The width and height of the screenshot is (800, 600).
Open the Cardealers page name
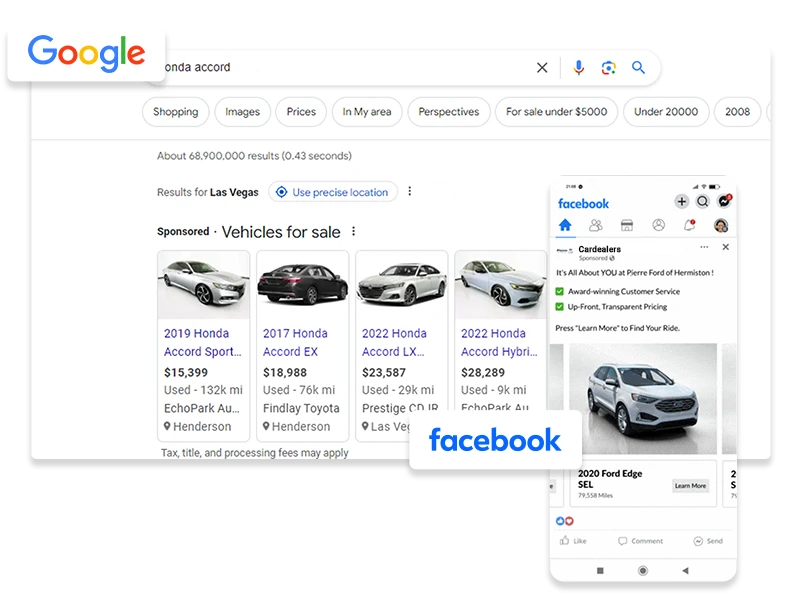pyautogui.click(x=599, y=249)
